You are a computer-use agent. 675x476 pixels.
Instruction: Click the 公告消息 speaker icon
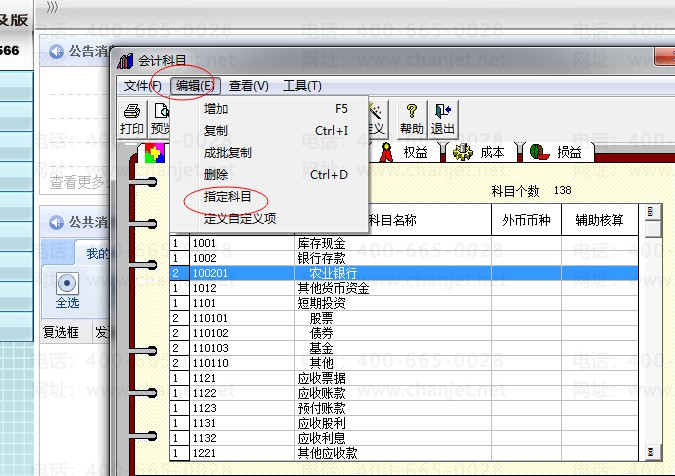[x=56, y=52]
